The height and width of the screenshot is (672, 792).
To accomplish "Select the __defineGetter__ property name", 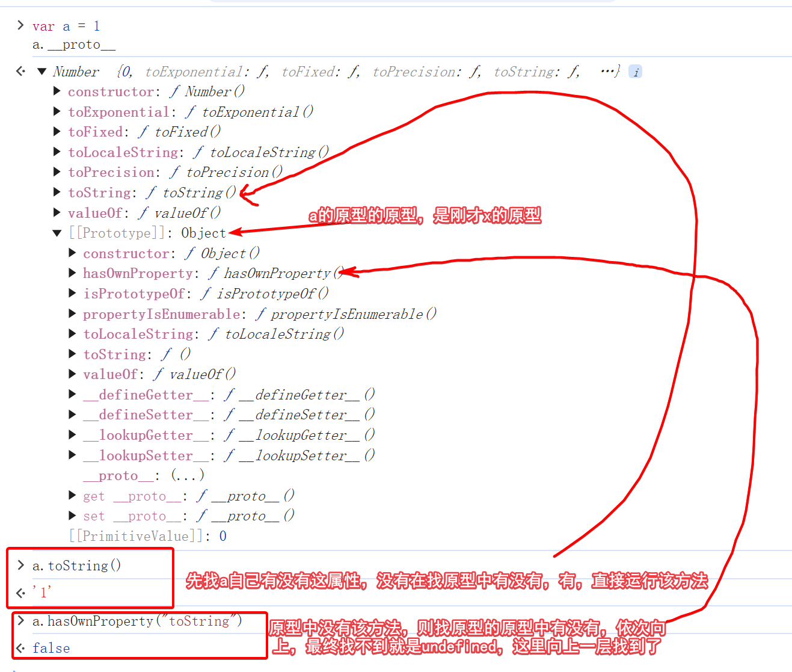I will [146, 395].
